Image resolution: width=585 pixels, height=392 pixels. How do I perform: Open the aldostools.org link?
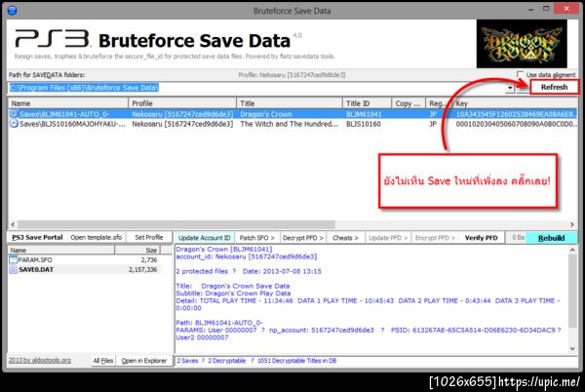(x=40, y=360)
